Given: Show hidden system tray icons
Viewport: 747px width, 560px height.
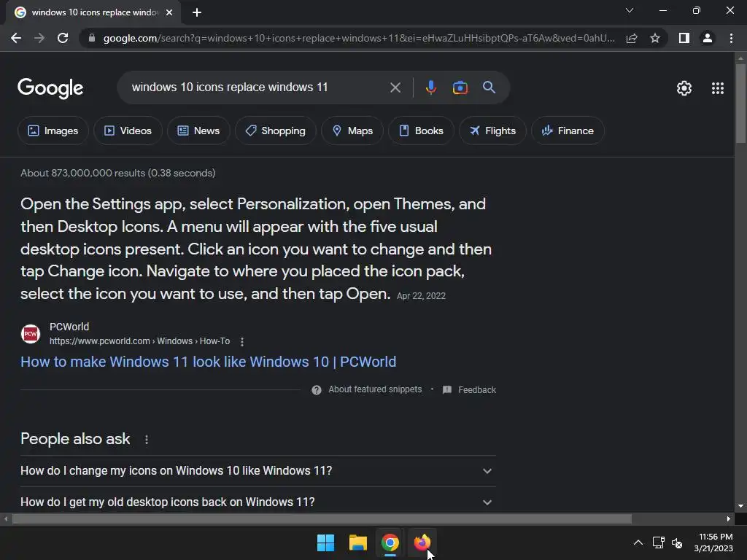Looking at the screenshot, I should pyautogui.click(x=638, y=542).
